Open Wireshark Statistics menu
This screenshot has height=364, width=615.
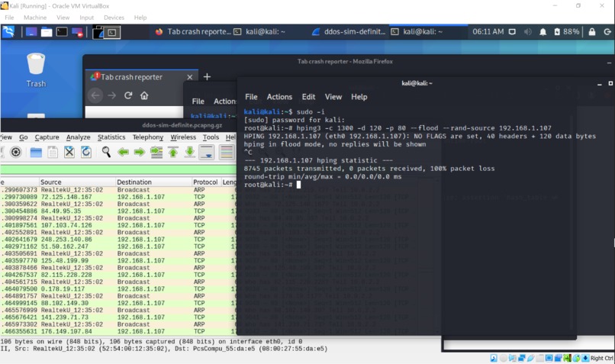(111, 137)
